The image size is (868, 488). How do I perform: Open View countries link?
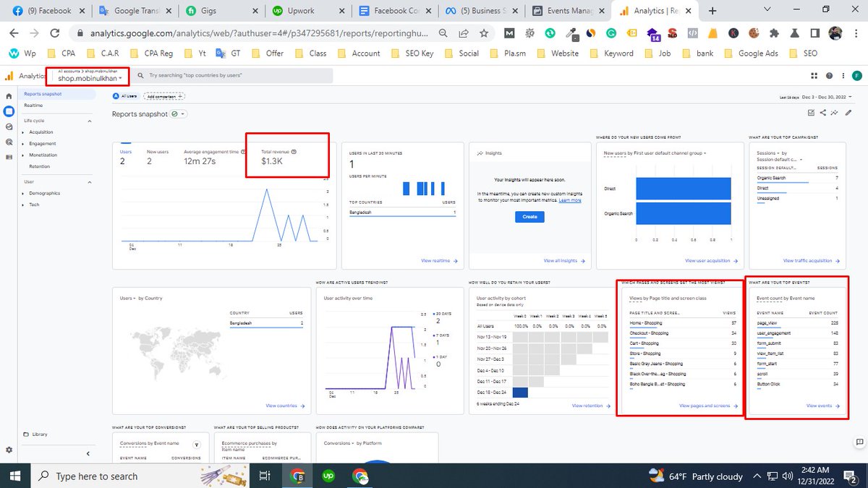[285, 406]
